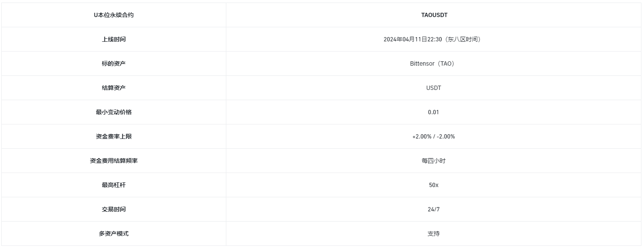Select the 0.01 tick size value
The image size is (644, 248).
pyautogui.click(x=433, y=112)
